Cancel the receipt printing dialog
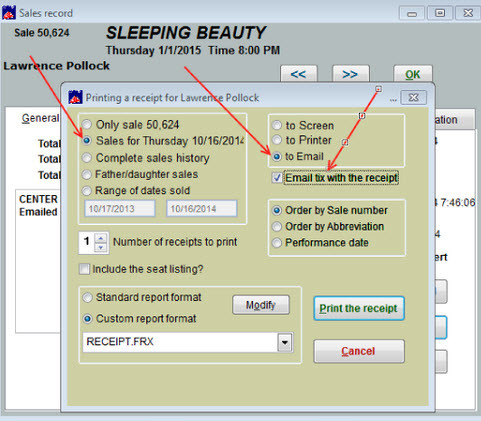481x421 pixels. pyautogui.click(x=359, y=351)
